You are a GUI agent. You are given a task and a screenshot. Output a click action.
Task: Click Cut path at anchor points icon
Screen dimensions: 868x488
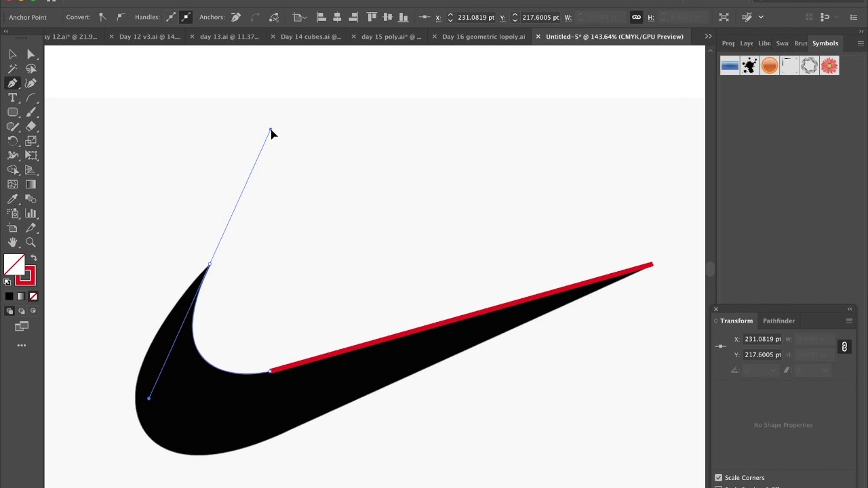pos(274,17)
